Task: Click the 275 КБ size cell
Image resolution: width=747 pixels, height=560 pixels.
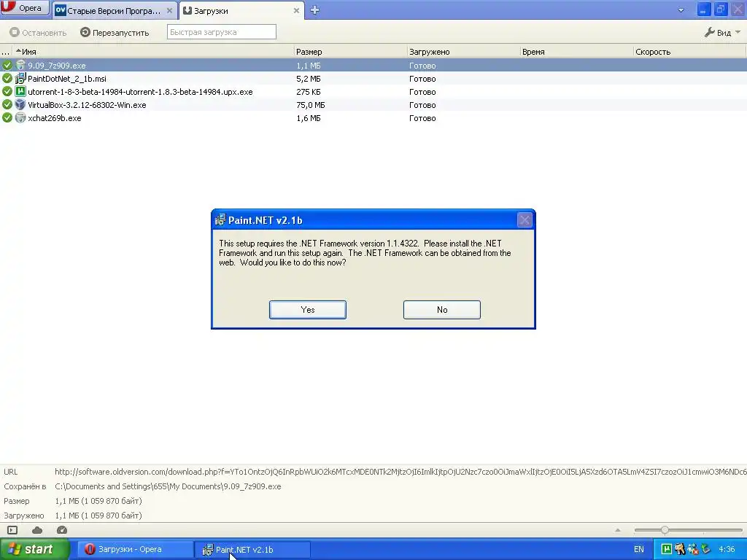Action: pyautogui.click(x=309, y=92)
